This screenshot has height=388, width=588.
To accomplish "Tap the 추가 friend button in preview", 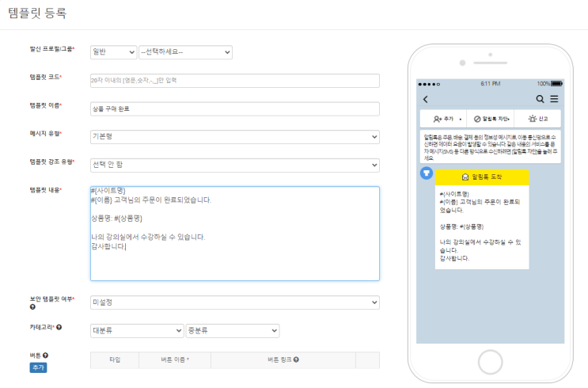I will 443,119.
